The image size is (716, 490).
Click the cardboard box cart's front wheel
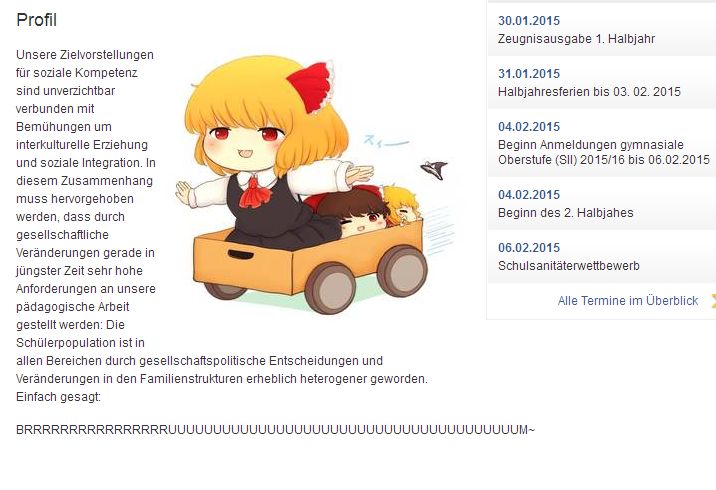click(330, 287)
